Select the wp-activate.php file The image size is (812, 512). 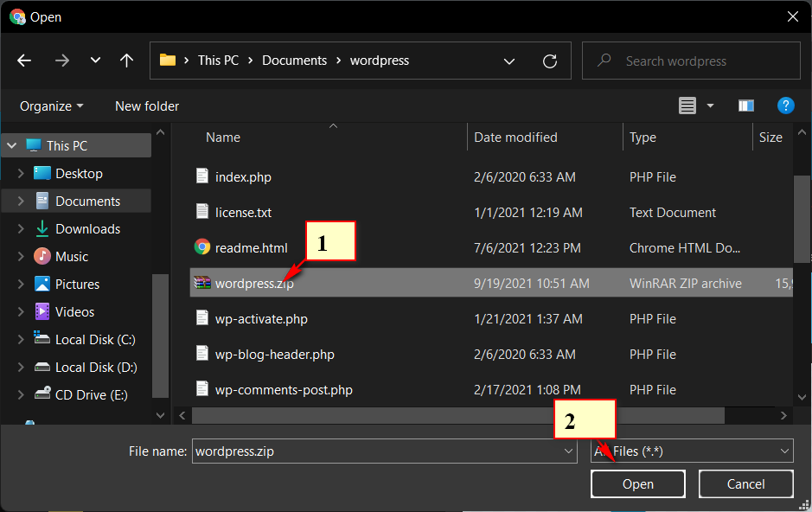click(261, 319)
